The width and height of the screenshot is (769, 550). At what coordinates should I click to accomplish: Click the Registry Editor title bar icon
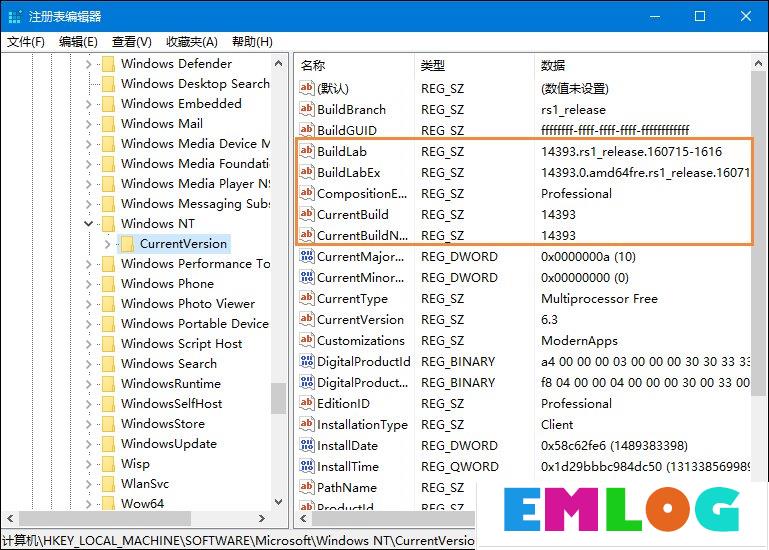point(15,16)
